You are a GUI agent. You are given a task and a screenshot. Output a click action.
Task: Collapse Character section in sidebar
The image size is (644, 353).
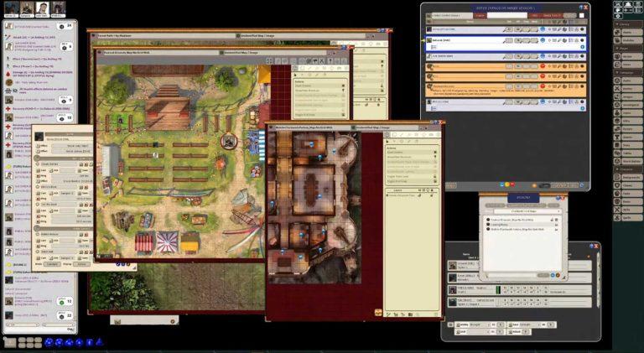pyautogui.click(x=627, y=169)
